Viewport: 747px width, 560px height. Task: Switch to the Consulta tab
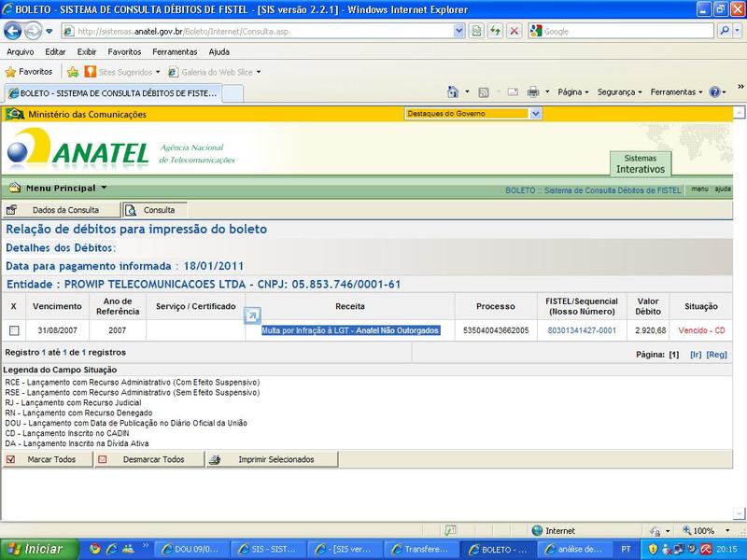155,210
